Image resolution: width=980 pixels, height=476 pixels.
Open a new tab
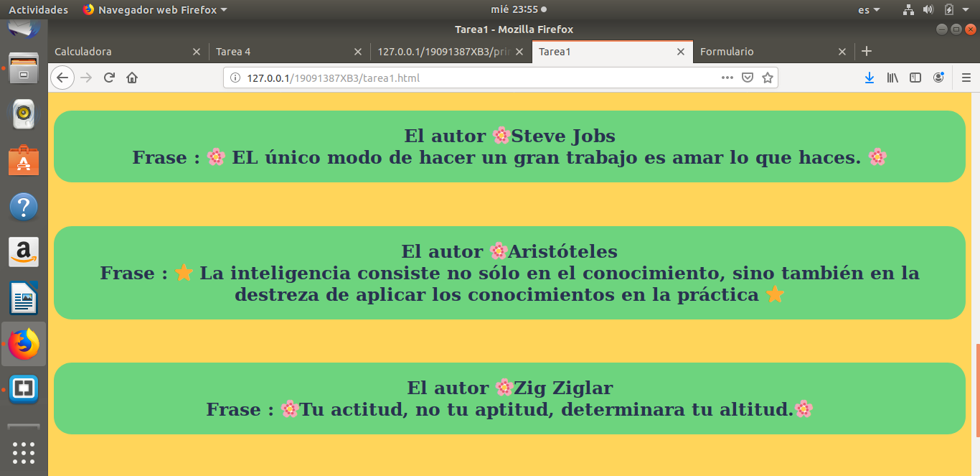(x=867, y=51)
